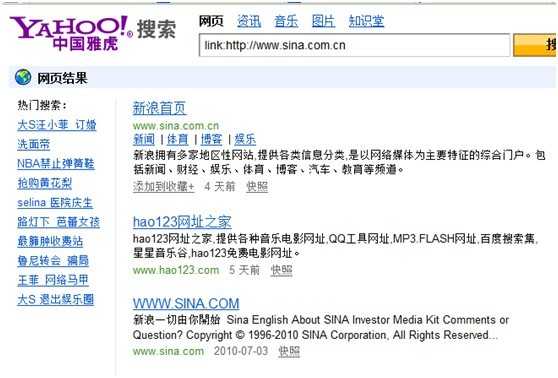Open hot search 洗面帝
The image size is (558, 378).
pos(33,144)
